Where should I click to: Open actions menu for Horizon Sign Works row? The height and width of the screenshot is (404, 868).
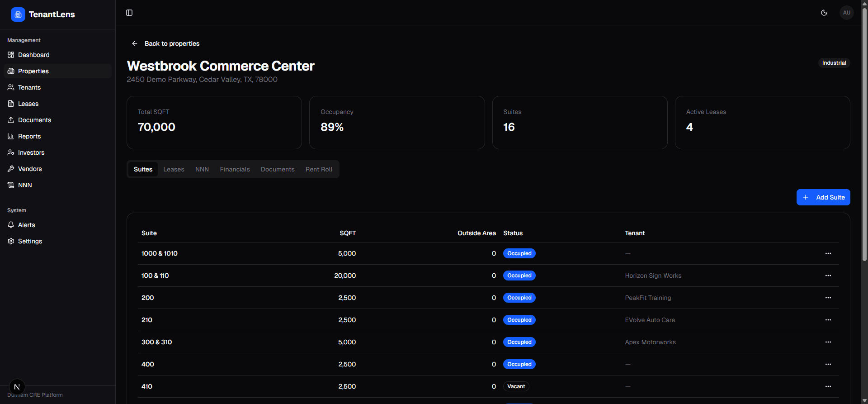(x=828, y=276)
